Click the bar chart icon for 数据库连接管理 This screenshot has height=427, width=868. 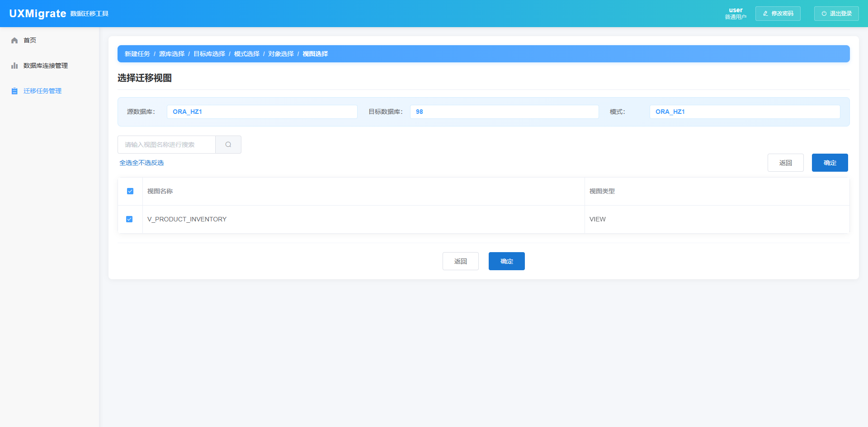click(x=14, y=66)
